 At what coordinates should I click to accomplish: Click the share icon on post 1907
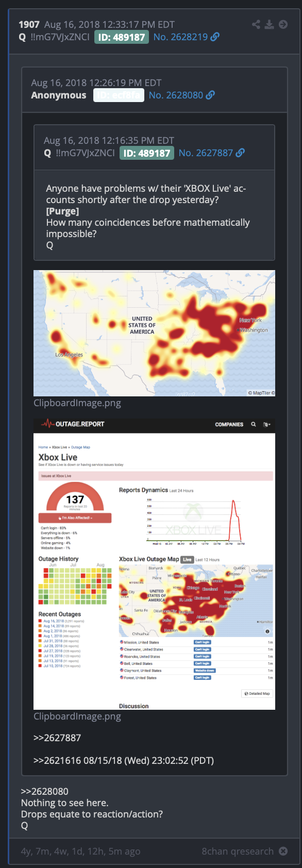256,24
